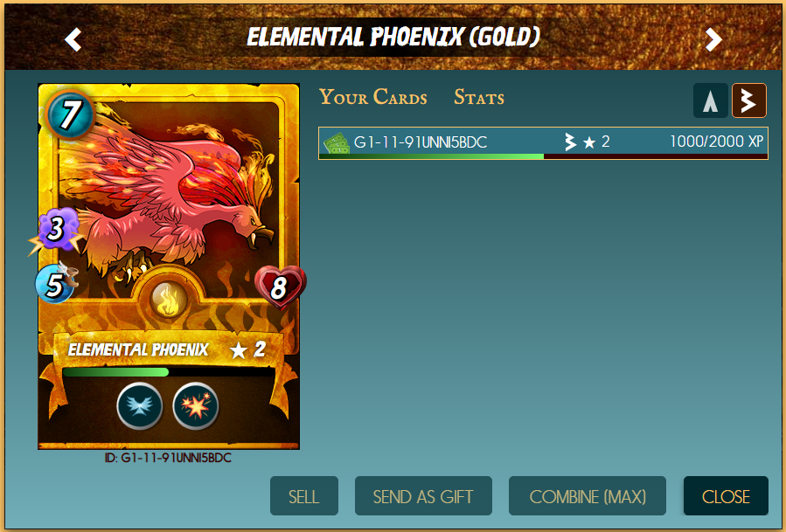Click the cash icon on card row
This screenshot has width=786, height=532.
tap(337, 142)
